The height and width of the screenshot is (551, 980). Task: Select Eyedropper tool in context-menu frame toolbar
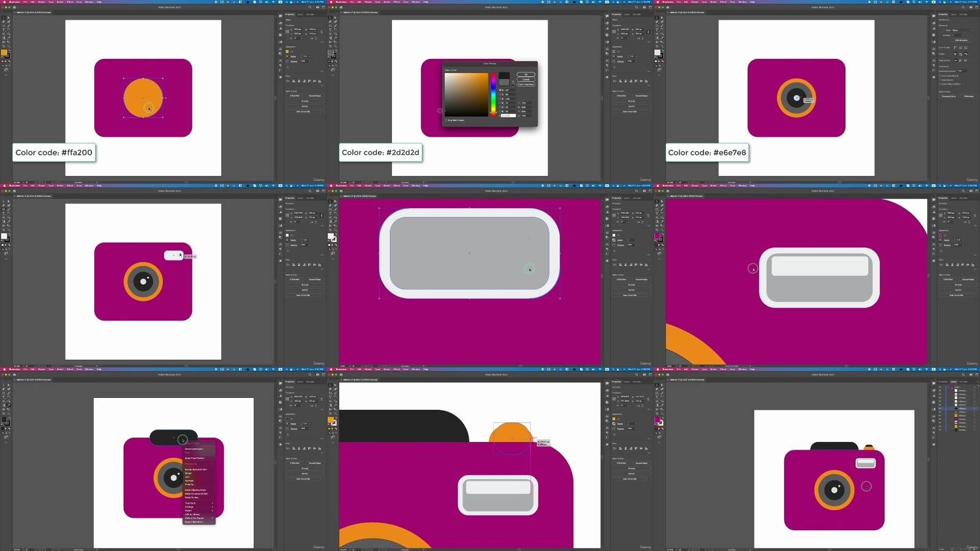[9, 405]
